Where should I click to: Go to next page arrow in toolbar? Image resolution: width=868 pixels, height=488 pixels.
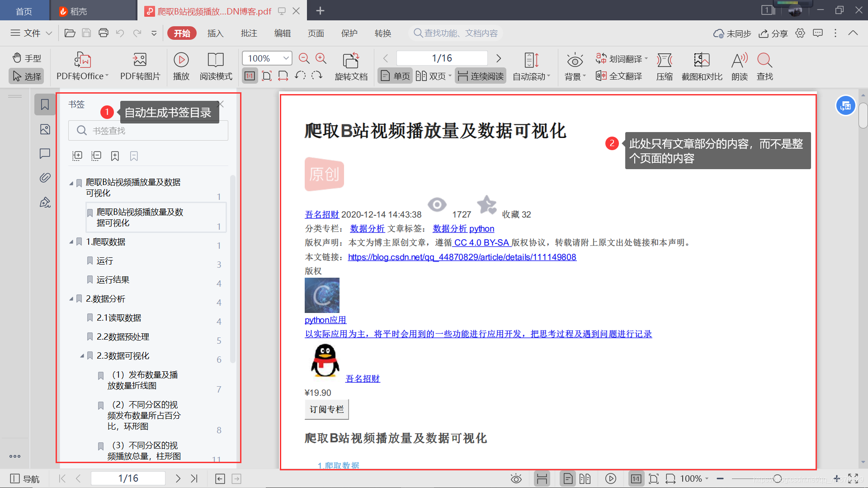click(499, 58)
